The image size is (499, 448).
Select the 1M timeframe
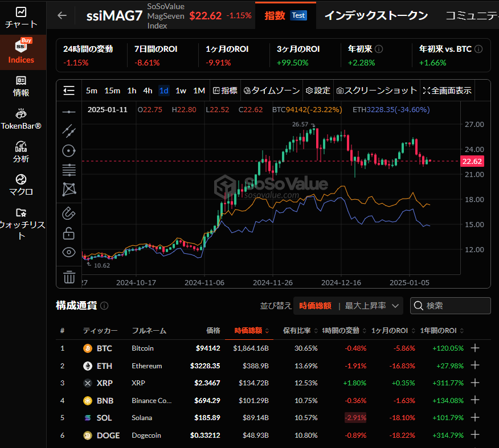(199, 91)
